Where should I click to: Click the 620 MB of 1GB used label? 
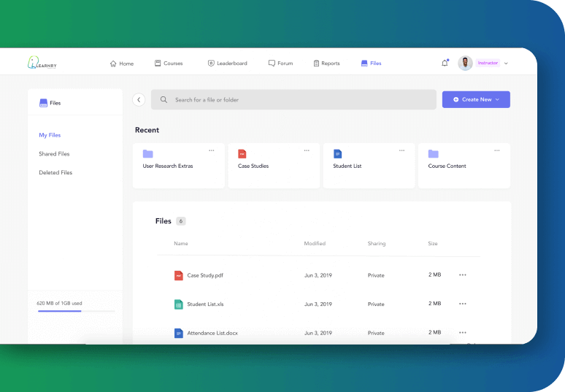point(59,304)
